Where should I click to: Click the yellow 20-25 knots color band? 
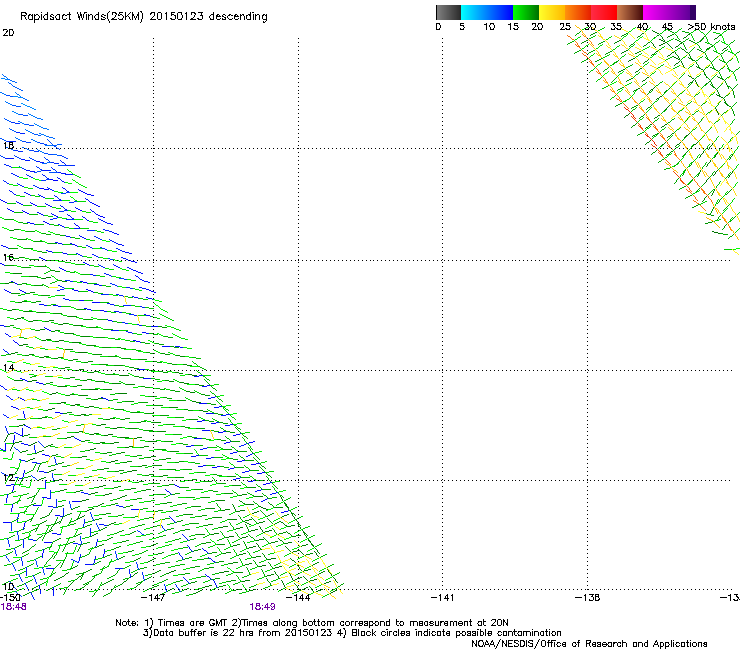(552, 12)
